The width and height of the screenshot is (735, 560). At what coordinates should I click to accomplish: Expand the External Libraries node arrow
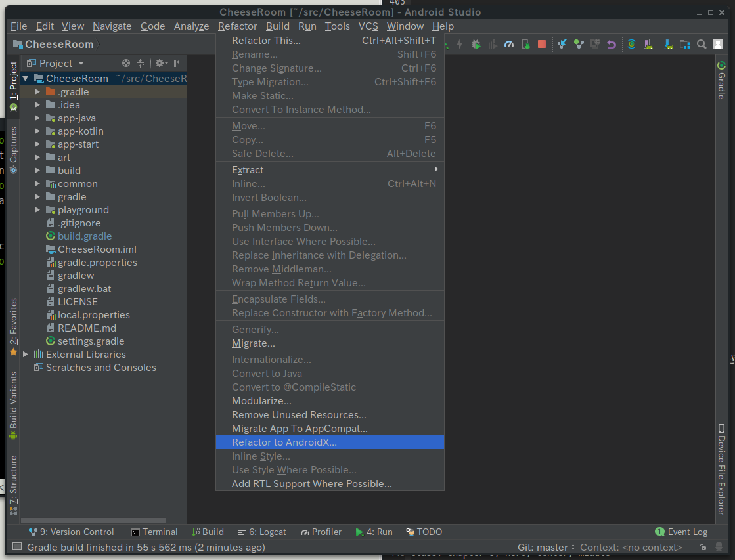pyautogui.click(x=26, y=355)
